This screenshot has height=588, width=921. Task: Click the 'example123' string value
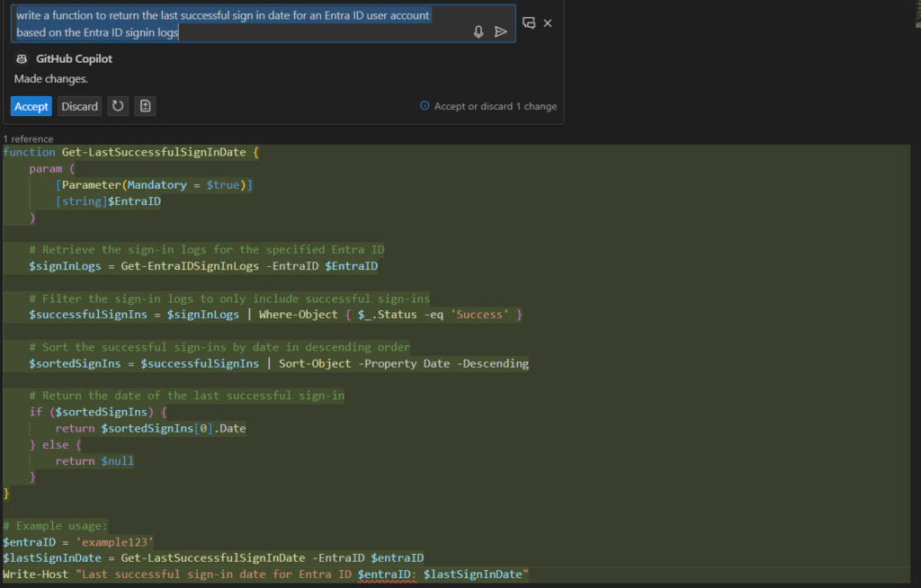point(114,541)
